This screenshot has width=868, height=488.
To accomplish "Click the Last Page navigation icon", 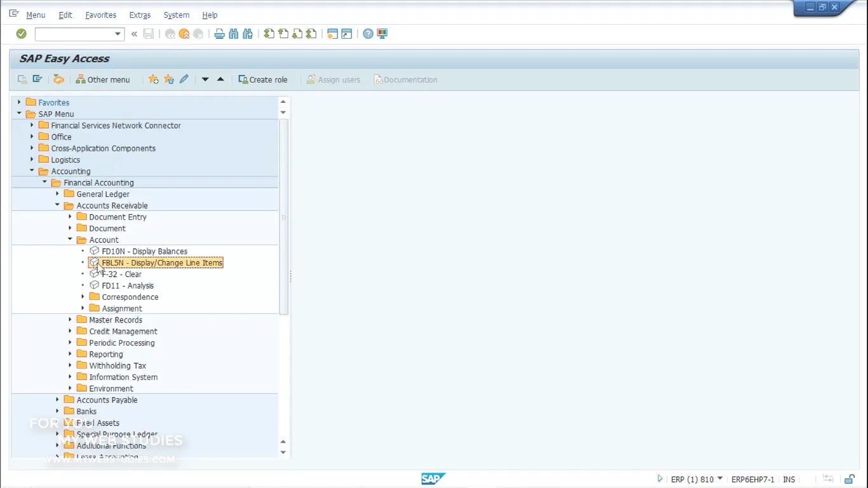I will [x=311, y=34].
